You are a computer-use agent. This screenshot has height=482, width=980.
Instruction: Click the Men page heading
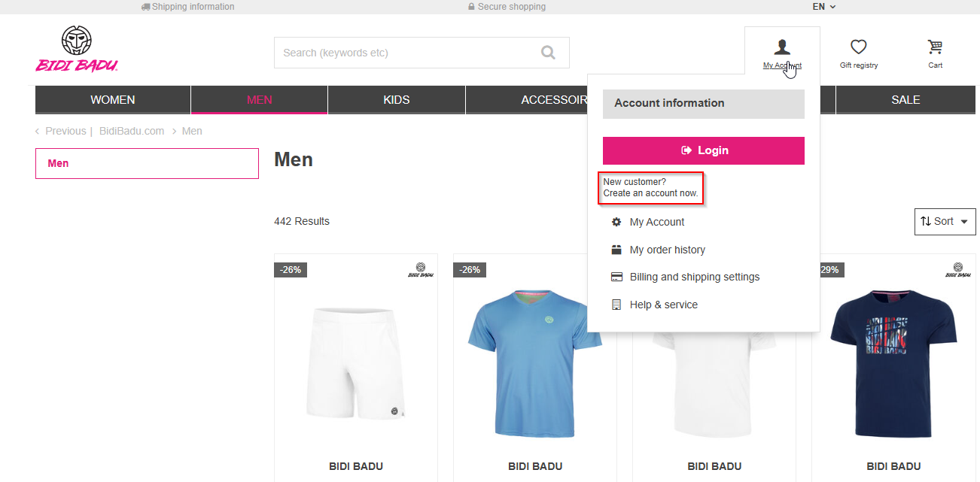coord(294,159)
